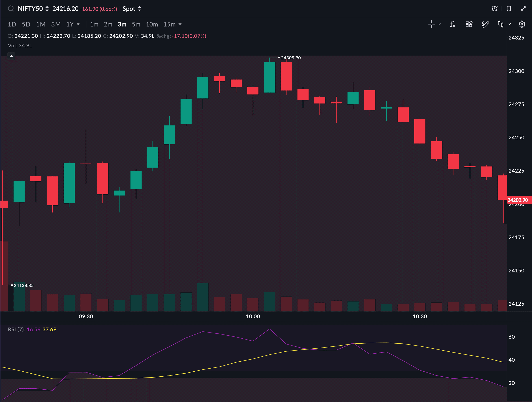The height and width of the screenshot is (402, 532).
Task: Bookmark NIFTY50 to the watchlist
Action: click(509, 9)
